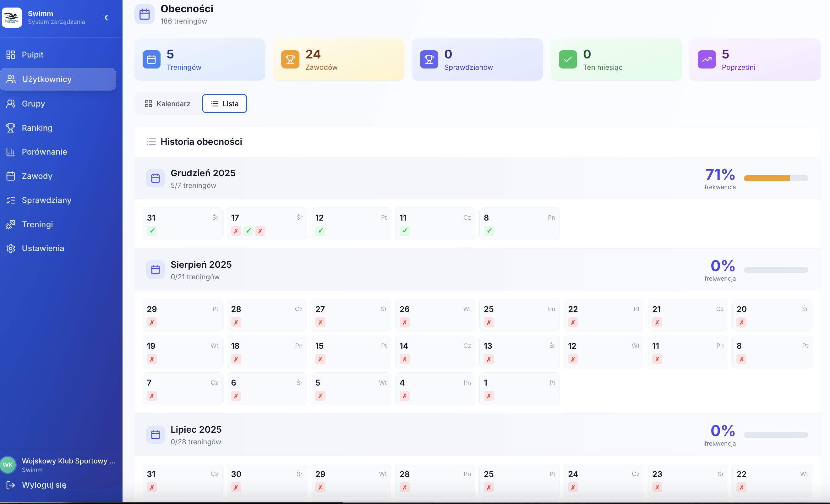Click the Zawody sidebar link
The height and width of the screenshot is (504, 830).
tap(37, 176)
